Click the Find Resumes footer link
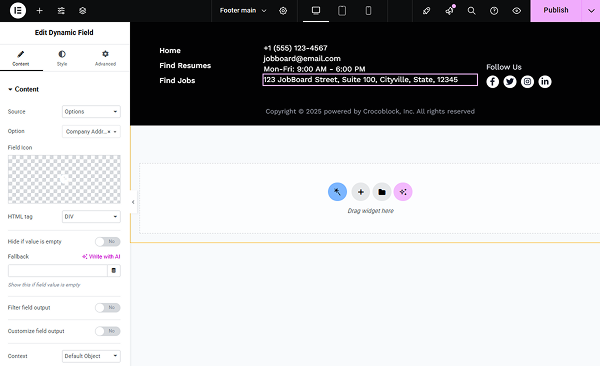 pos(185,65)
